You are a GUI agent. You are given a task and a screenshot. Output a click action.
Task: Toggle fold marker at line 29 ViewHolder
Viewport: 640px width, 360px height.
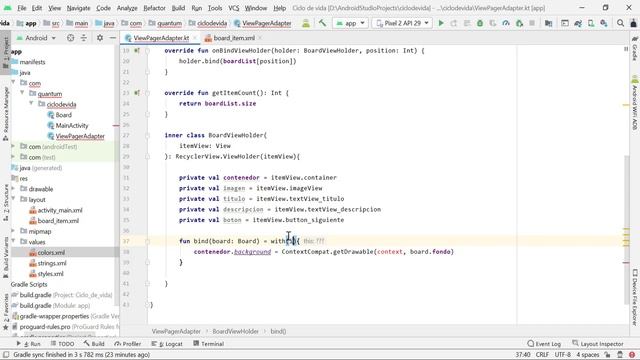pyautogui.click(x=148, y=156)
